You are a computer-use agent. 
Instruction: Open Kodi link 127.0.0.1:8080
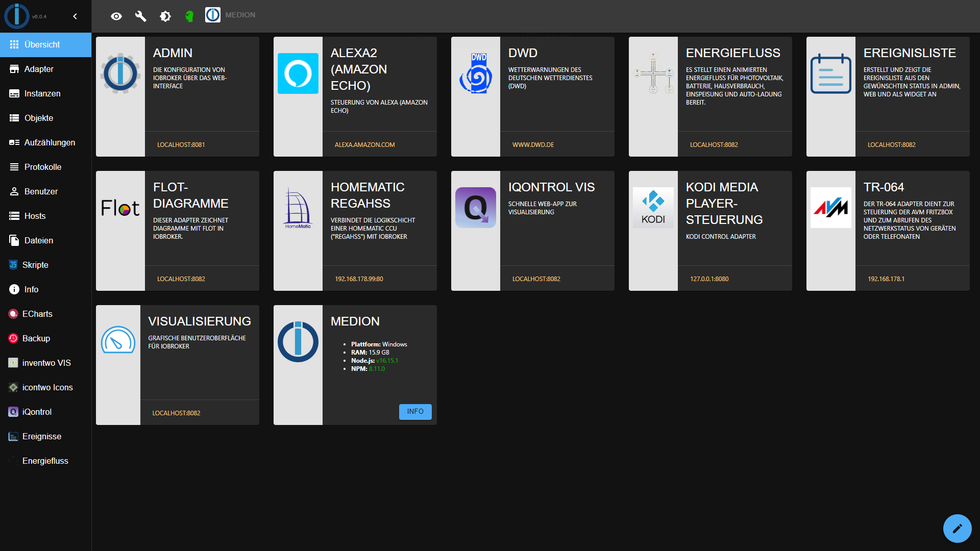pyautogui.click(x=709, y=279)
